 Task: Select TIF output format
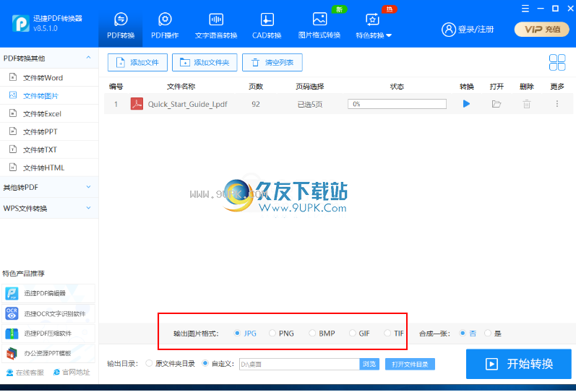coord(394,334)
